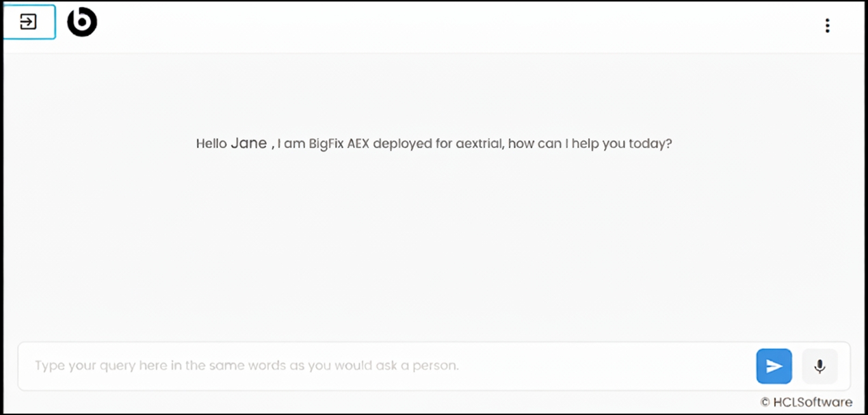Send the query with the blue arrow button

click(x=774, y=366)
